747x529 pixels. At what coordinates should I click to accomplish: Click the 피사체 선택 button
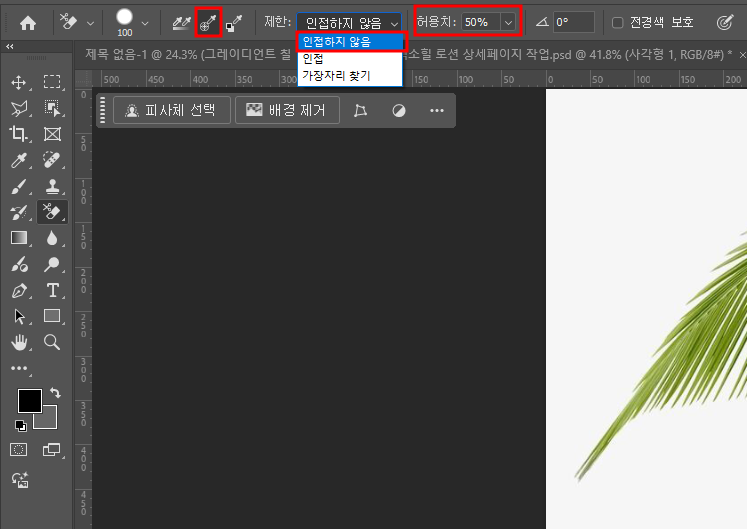172,110
